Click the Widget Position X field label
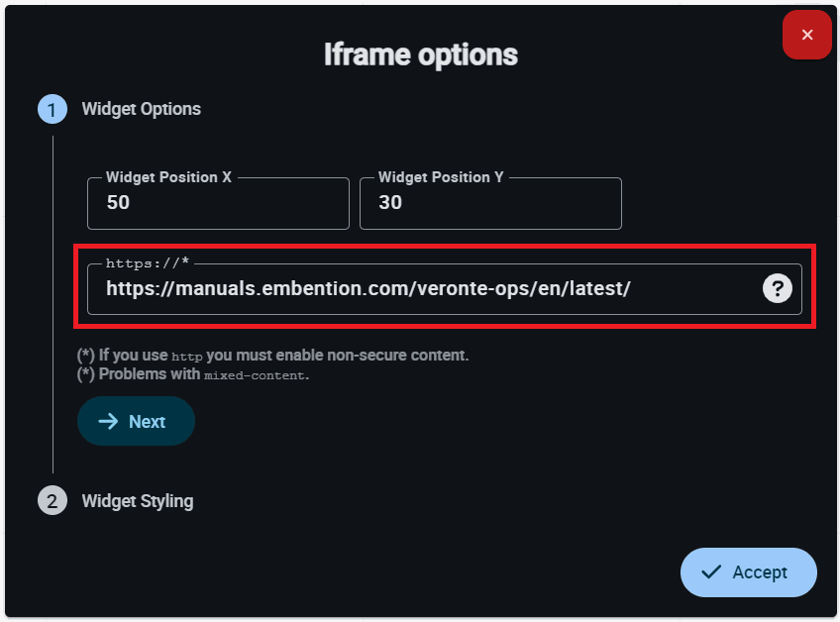The height and width of the screenshot is (622, 840). click(168, 177)
